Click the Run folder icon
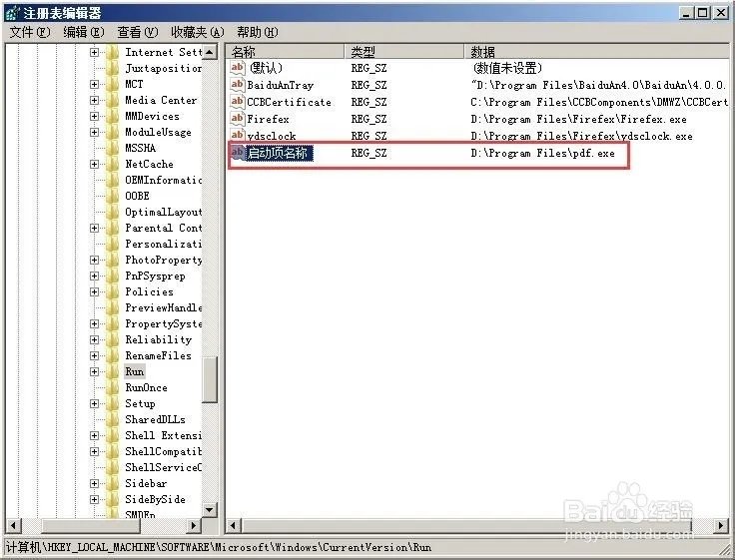Image resolution: width=735 pixels, height=560 pixels. [113, 371]
